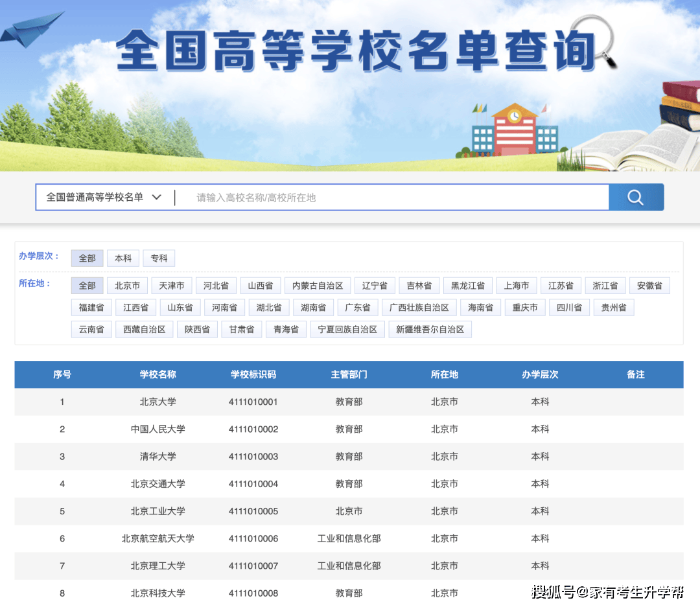Open the 全国普通高等学校名单 dropdown
The width and height of the screenshot is (700, 607).
tap(104, 198)
